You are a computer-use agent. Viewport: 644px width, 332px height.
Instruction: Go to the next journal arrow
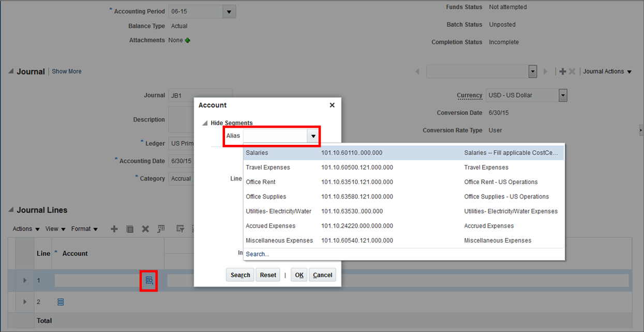point(545,71)
